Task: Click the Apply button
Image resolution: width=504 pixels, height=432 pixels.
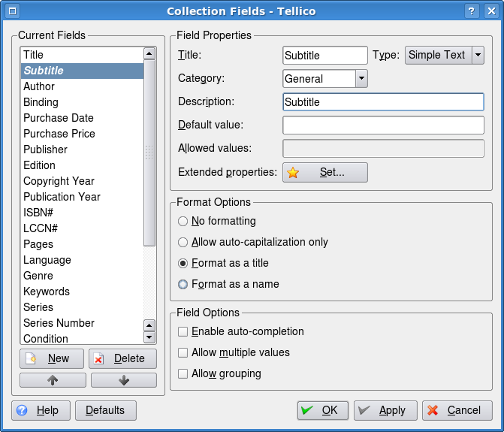Action: coord(385,410)
